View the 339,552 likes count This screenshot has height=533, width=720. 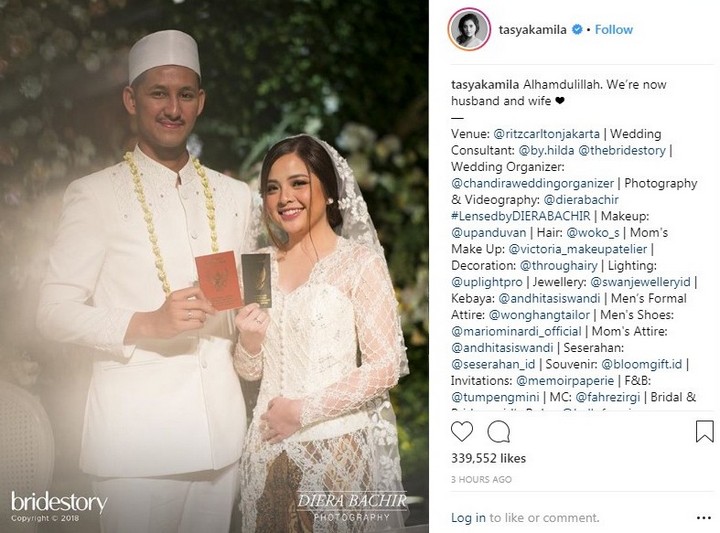[488, 458]
